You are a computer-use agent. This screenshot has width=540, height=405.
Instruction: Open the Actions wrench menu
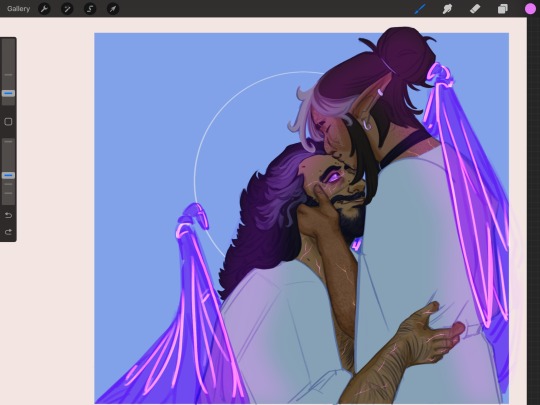click(x=44, y=9)
